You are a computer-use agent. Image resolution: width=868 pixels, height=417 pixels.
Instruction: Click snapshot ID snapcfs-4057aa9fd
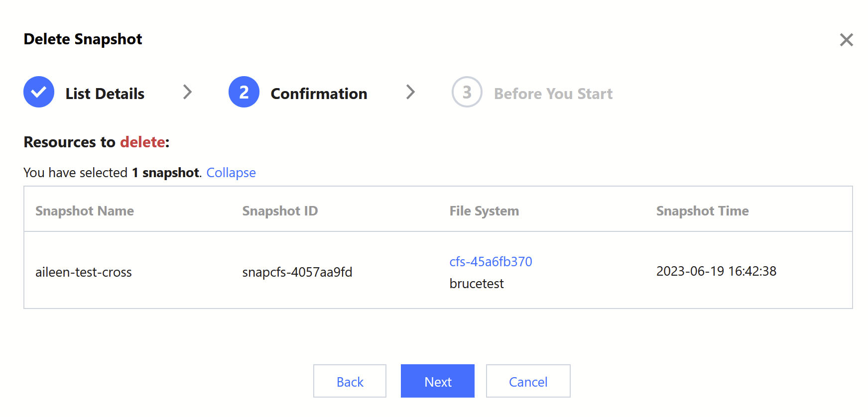297,272
